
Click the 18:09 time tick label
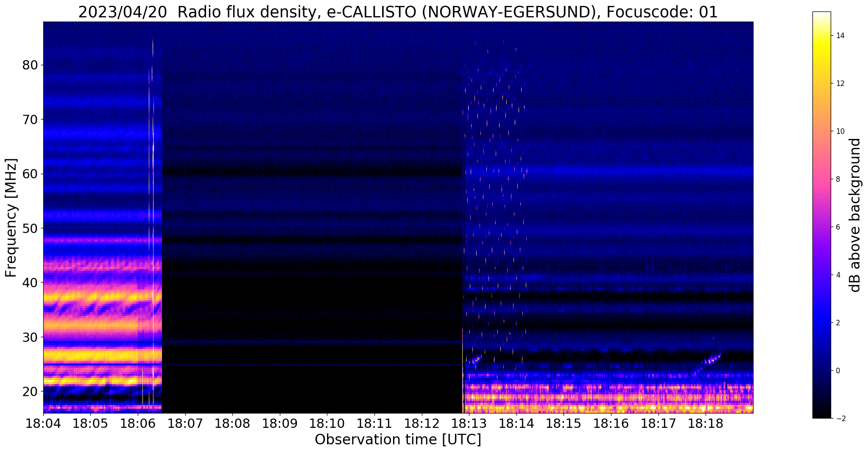pos(280,423)
